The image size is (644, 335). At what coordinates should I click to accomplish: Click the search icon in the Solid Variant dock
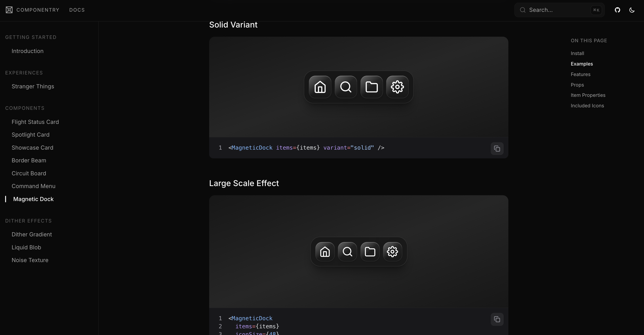pyautogui.click(x=346, y=87)
